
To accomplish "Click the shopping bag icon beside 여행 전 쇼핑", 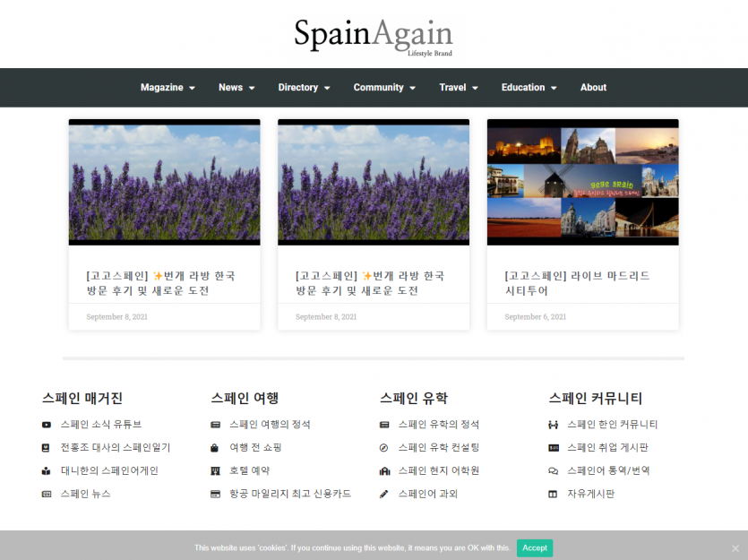I will pyautogui.click(x=213, y=447).
